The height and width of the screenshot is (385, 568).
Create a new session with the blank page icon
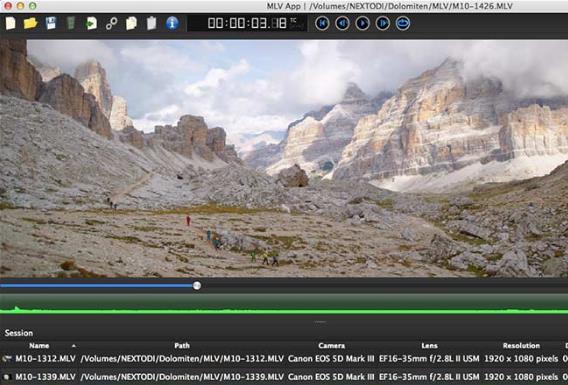pyautogui.click(x=11, y=24)
